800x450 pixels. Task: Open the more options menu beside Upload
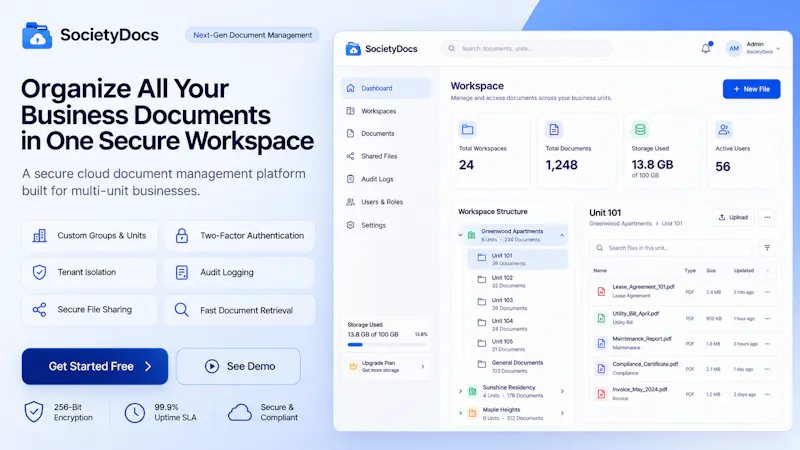tap(767, 217)
